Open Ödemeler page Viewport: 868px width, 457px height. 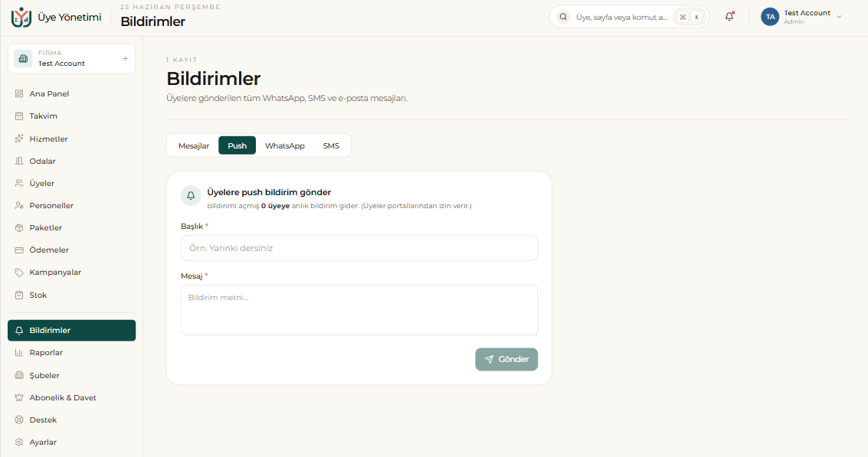pyautogui.click(x=71, y=250)
